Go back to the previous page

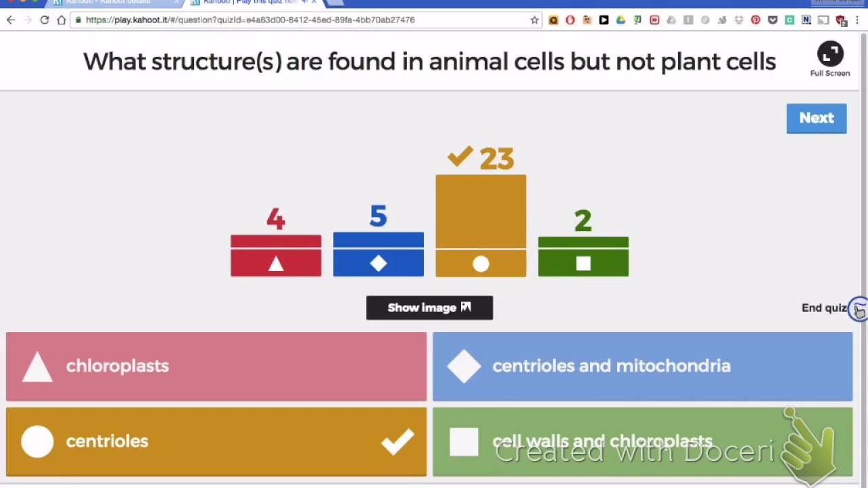point(11,20)
